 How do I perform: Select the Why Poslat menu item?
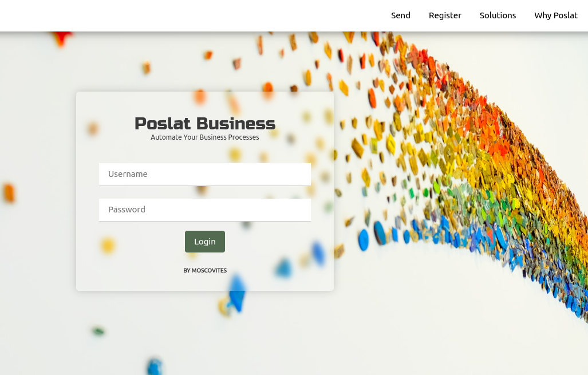pyautogui.click(x=556, y=15)
